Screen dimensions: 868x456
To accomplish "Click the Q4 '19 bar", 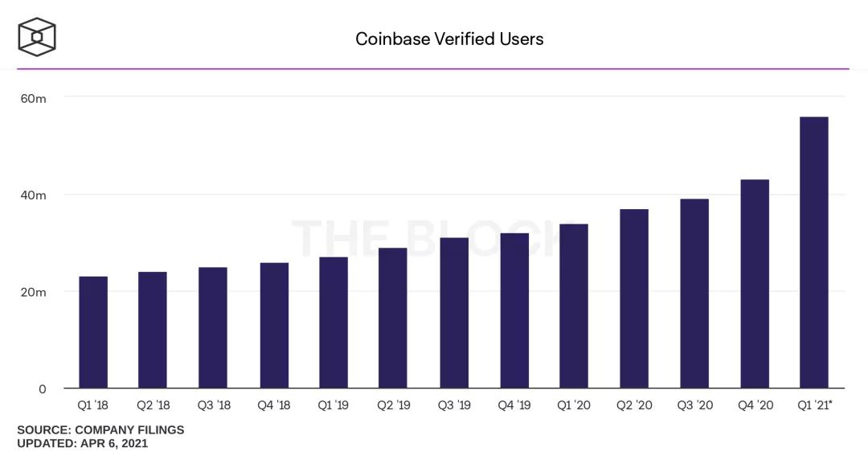I will click(514, 310).
